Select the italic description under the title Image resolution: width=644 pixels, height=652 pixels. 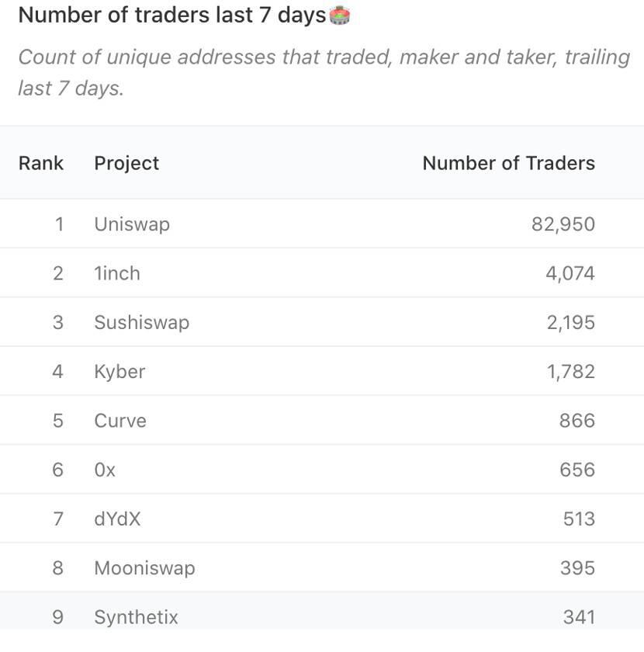322,72
